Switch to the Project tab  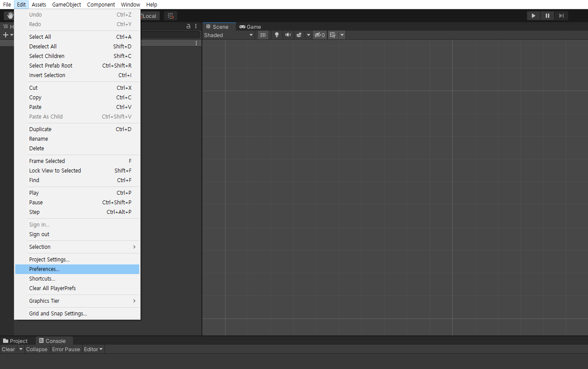point(15,341)
